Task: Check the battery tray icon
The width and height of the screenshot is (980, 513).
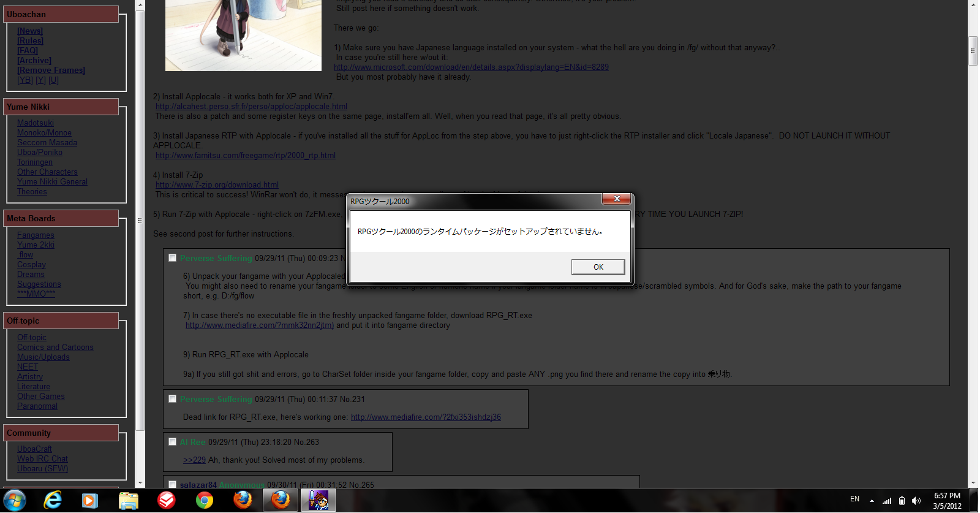Action: coord(902,501)
